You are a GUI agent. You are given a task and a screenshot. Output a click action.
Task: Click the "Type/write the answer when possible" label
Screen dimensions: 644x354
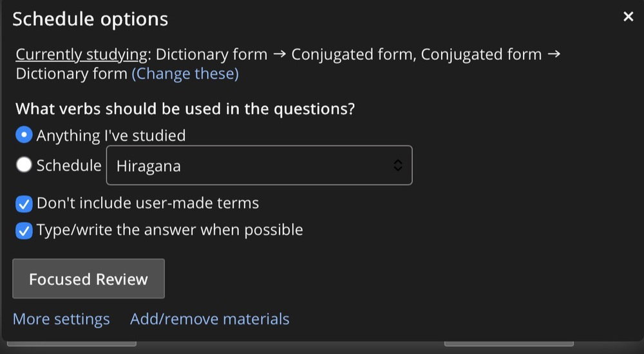coord(169,230)
